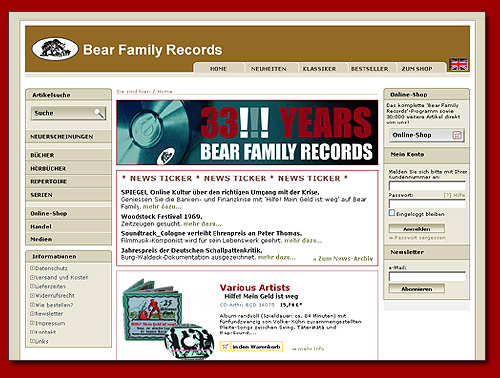Open the BESTSELLER tab
The height and width of the screenshot is (378, 500).
coord(369,69)
